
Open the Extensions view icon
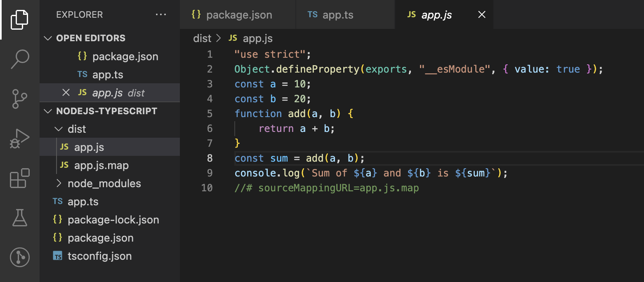tap(19, 178)
